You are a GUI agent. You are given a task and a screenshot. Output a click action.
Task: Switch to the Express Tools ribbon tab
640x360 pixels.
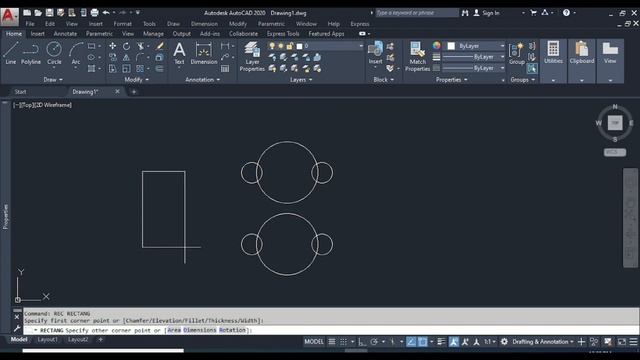pos(283,34)
